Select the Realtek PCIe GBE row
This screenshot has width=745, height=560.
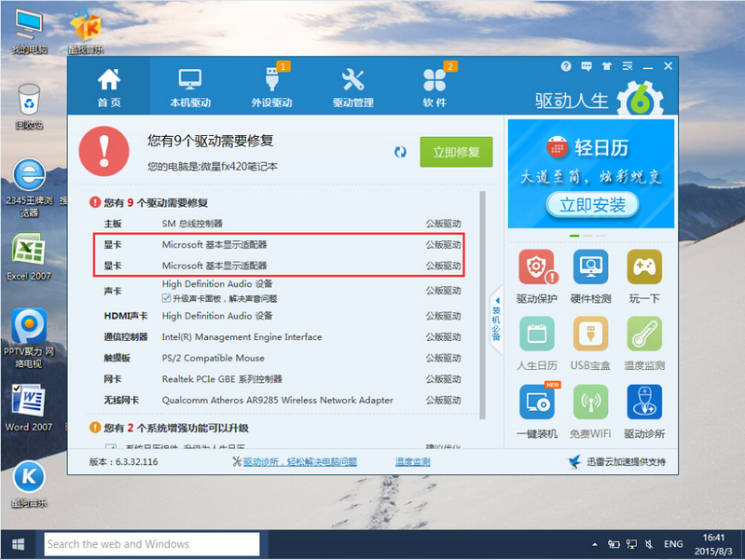pyautogui.click(x=283, y=379)
